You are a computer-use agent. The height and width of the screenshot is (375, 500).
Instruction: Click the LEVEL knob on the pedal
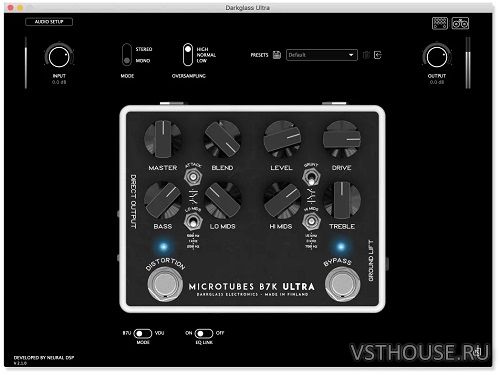pos(282,139)
